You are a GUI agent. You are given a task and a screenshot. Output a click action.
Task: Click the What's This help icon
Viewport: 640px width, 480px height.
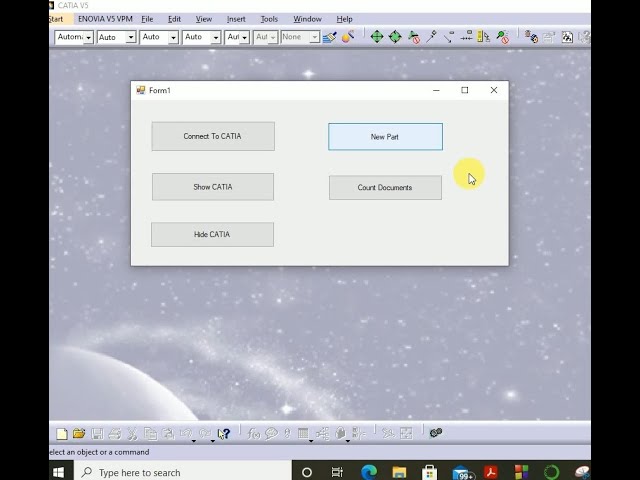point(224,433)
